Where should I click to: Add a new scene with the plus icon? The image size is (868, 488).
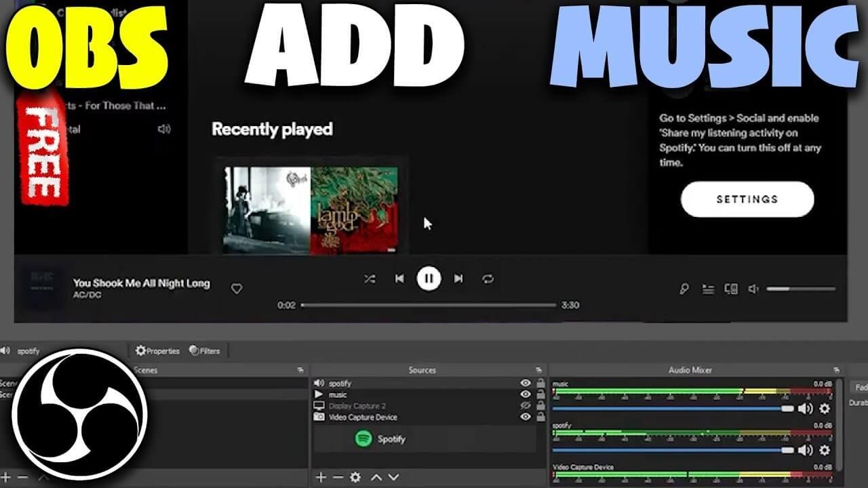coord(6,478)
